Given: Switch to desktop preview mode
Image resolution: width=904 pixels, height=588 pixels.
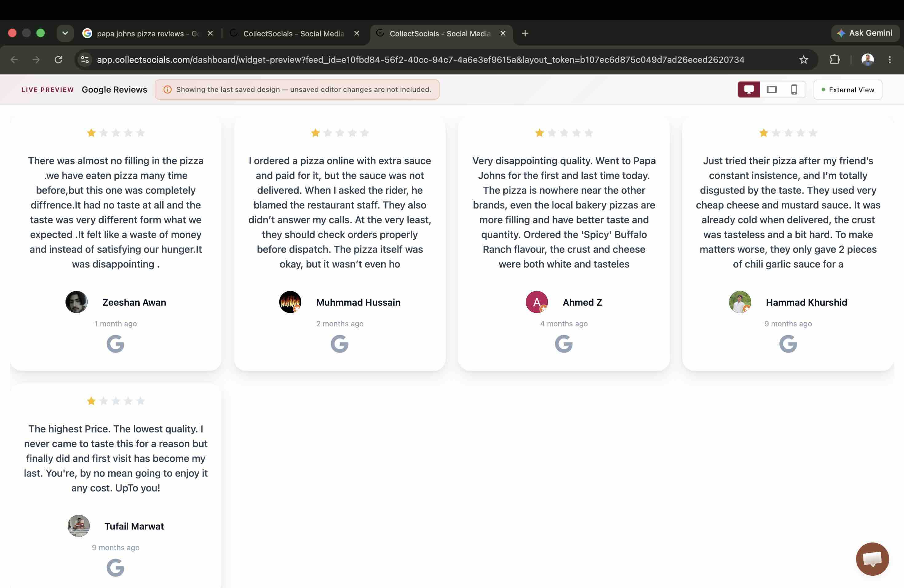Looking at the screenshot, I should pos(749,89).
